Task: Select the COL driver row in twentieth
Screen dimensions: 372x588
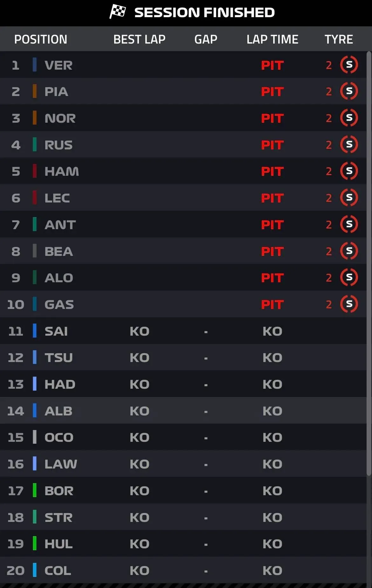Action: coord(183,570)
